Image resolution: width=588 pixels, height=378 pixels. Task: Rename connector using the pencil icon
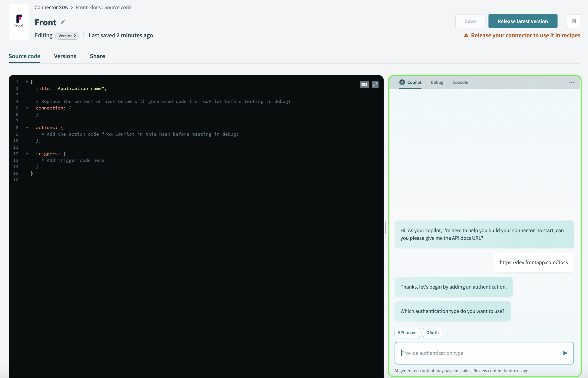click(62, 22)
